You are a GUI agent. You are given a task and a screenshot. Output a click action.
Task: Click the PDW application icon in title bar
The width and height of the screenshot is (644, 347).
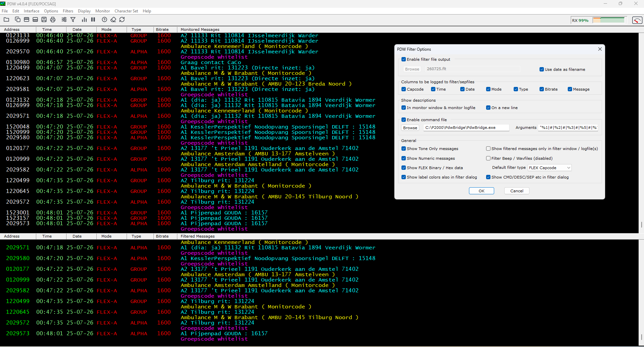[x=3, y=4]
